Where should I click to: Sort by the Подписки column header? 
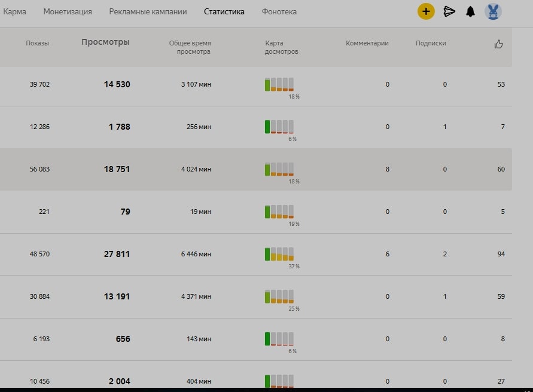431,43
